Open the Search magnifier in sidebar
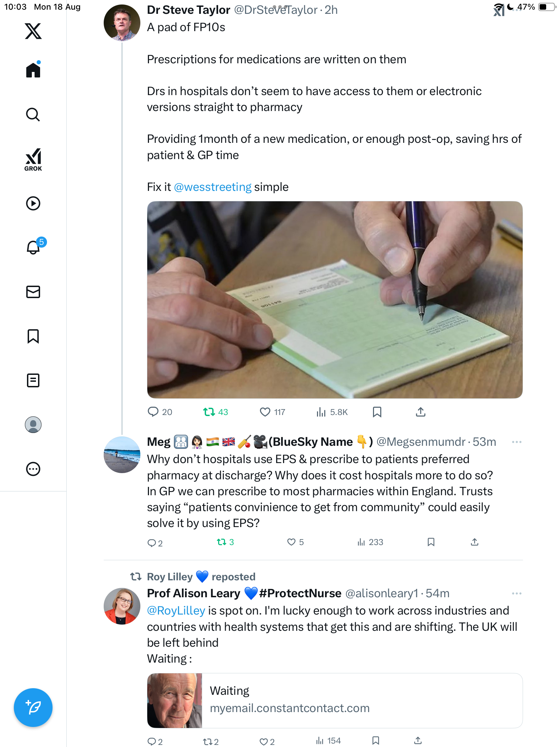The image size is (560, 747). pyautogui.click(x=33, y=114)
